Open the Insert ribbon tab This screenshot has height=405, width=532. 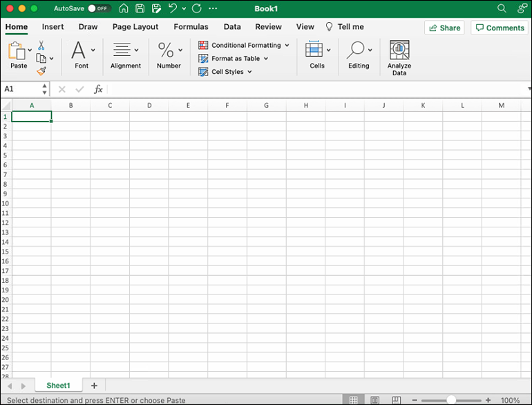[x=53, y=27]
